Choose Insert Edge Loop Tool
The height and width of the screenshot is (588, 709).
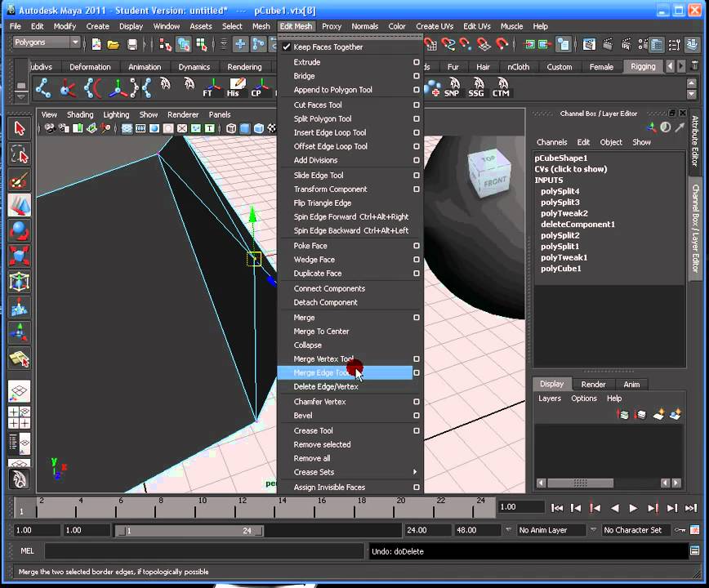coord(330,132)
